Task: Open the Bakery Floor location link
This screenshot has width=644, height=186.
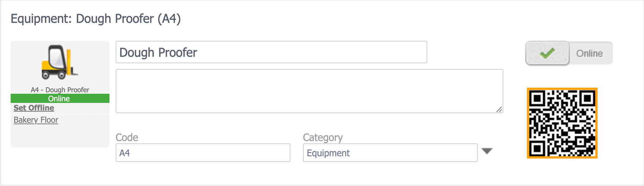Action: pyautogui.click(x=36, y=120)
